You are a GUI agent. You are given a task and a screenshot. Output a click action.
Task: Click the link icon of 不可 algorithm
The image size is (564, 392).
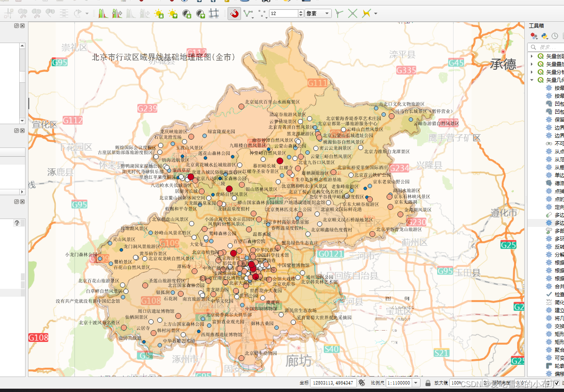(549, 143)
